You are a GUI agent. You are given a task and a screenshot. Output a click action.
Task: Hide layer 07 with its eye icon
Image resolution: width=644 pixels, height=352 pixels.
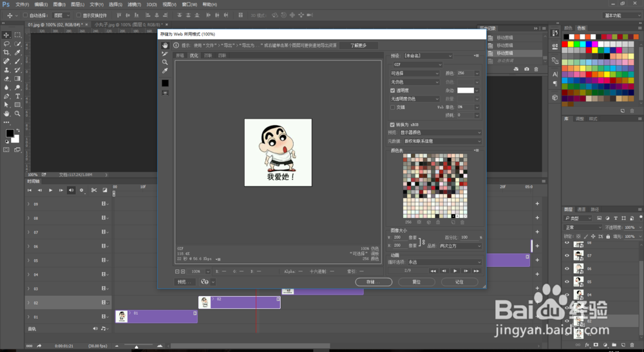(567, 256)
